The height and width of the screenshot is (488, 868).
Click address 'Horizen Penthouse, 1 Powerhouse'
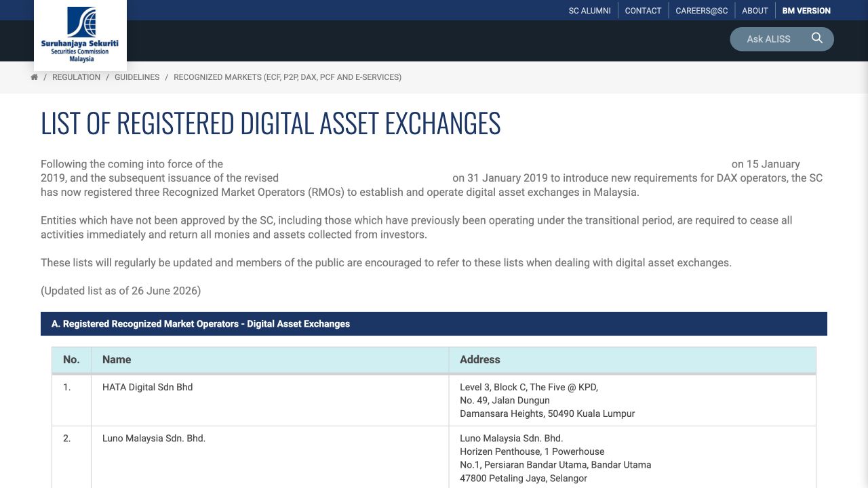tap(532, 451)
